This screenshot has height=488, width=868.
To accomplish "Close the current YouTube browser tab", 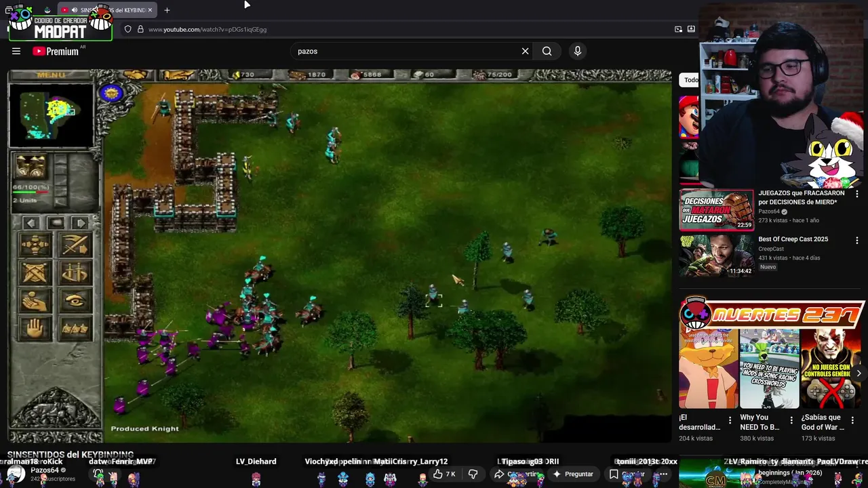I will (150, 10).
